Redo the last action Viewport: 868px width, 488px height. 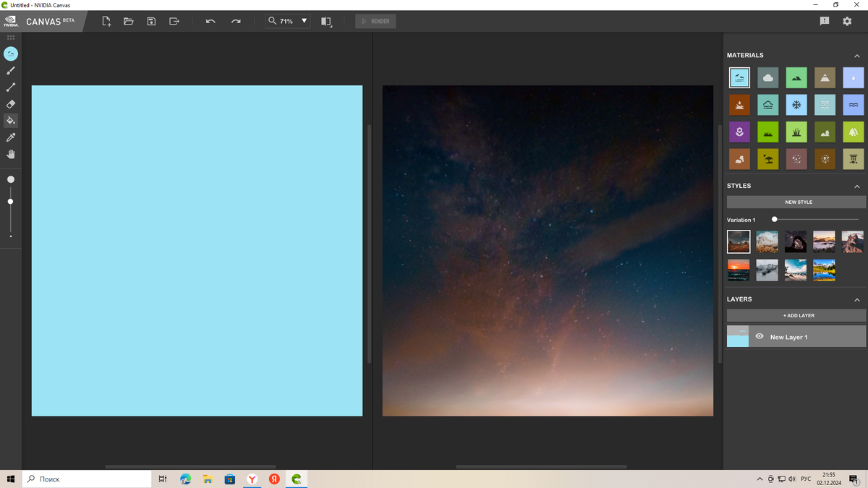[236, 21]
